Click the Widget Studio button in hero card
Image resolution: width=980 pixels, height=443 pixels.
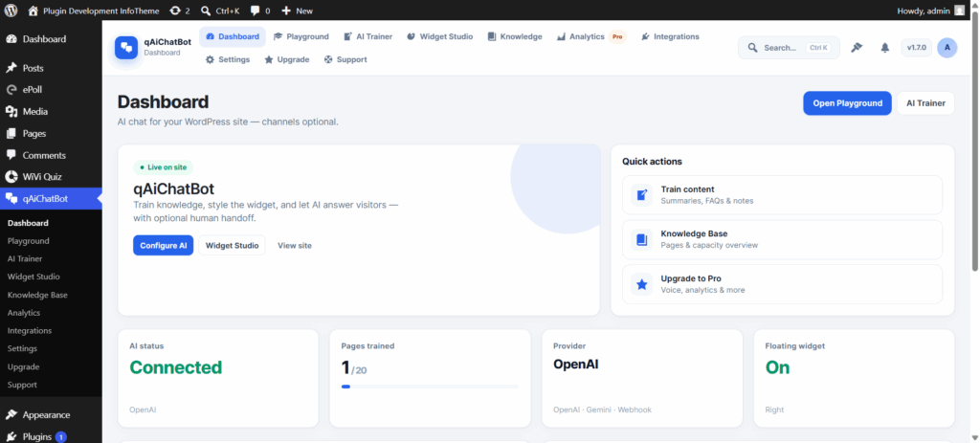232,246
